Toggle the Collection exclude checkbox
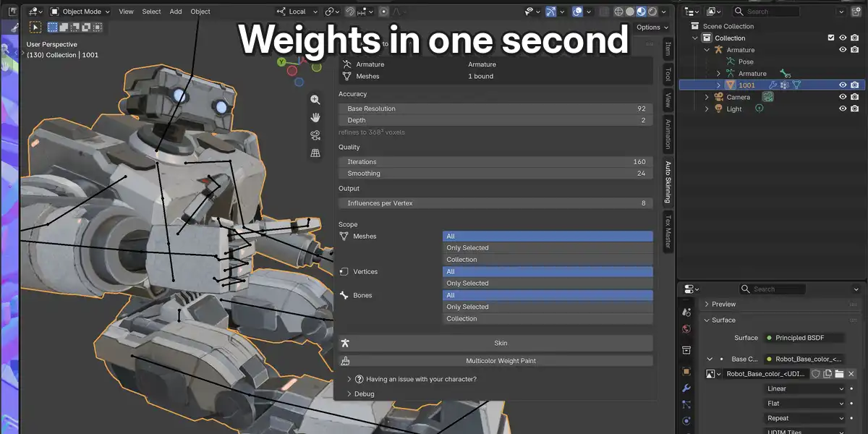Screen dimensions: 868x434 click(831, 38)
